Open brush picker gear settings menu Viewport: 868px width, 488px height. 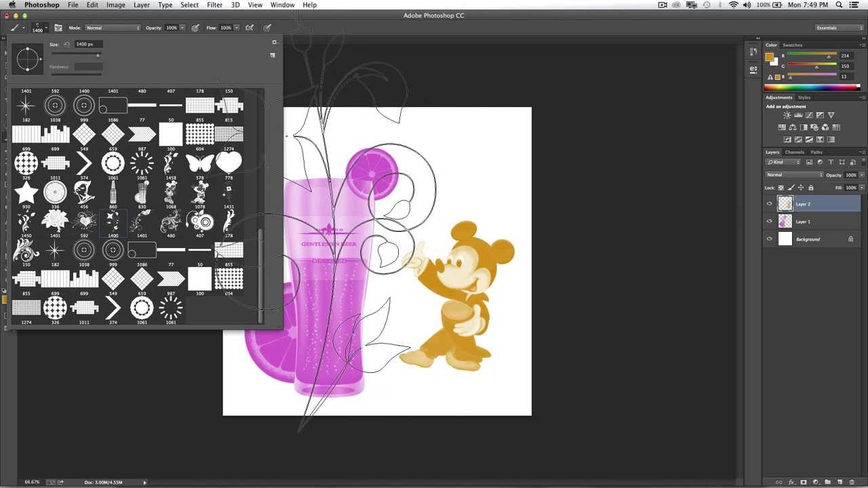point(274,43)
